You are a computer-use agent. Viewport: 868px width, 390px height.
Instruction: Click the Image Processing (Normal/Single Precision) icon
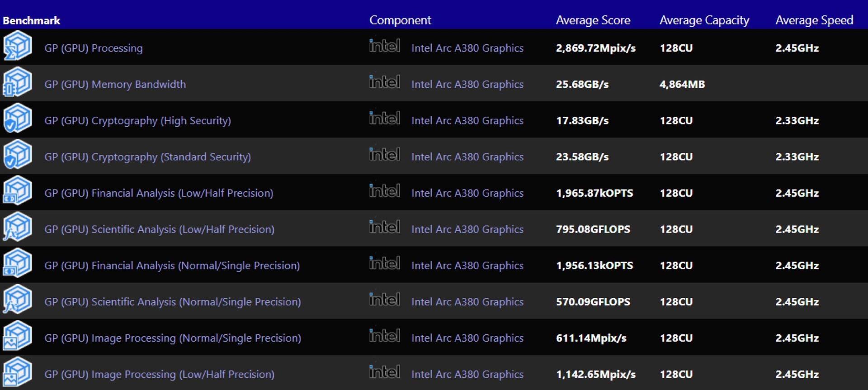17,336
